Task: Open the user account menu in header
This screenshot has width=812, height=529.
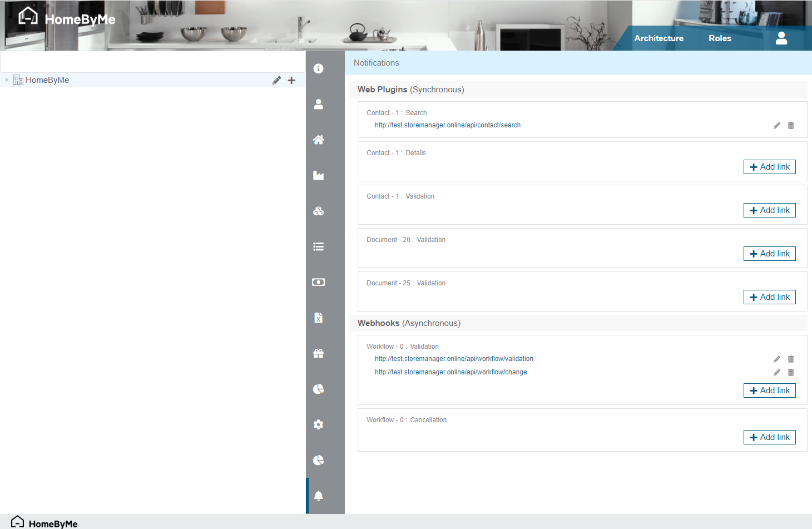Action: coord(781,38)
